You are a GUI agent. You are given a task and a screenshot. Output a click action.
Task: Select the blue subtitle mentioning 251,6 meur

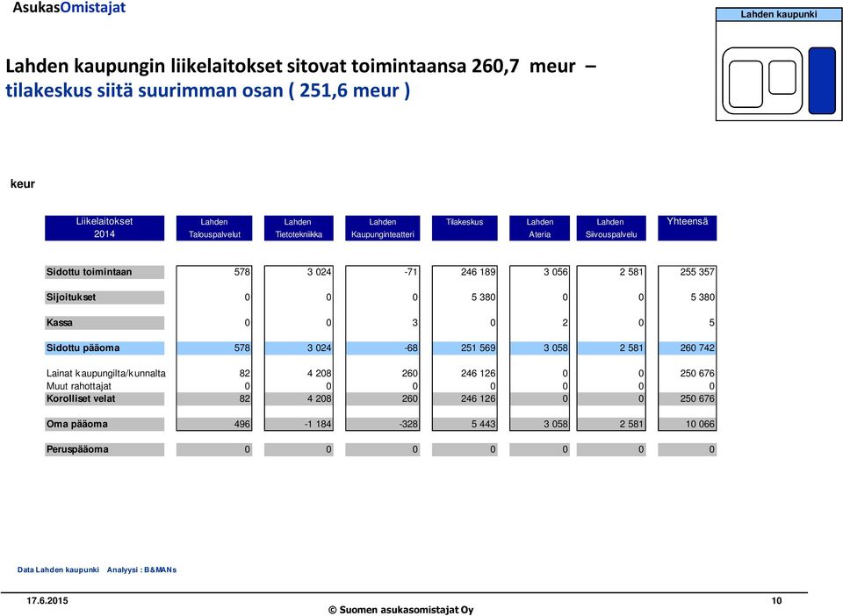tap(207, 90)
